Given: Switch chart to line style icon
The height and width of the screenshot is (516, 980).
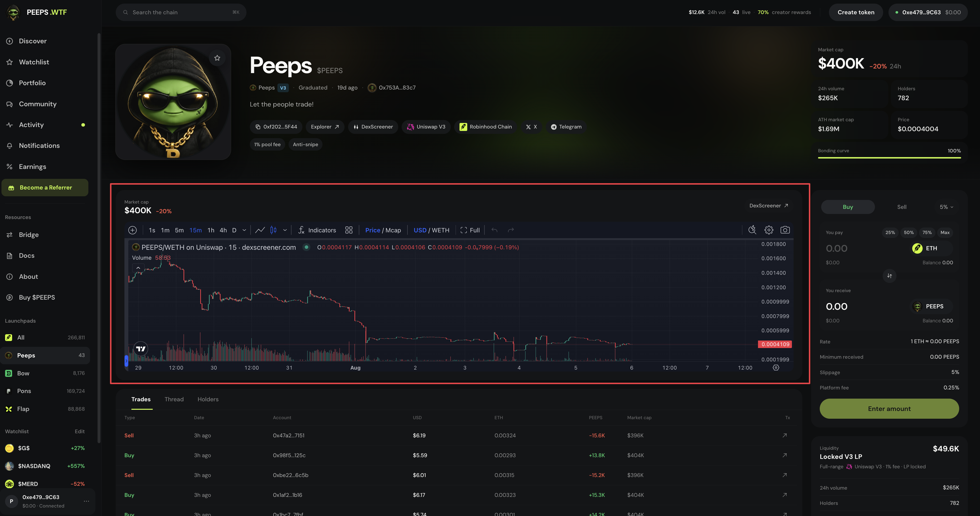Looking at the screenshot, I should (x=260, y=230).
